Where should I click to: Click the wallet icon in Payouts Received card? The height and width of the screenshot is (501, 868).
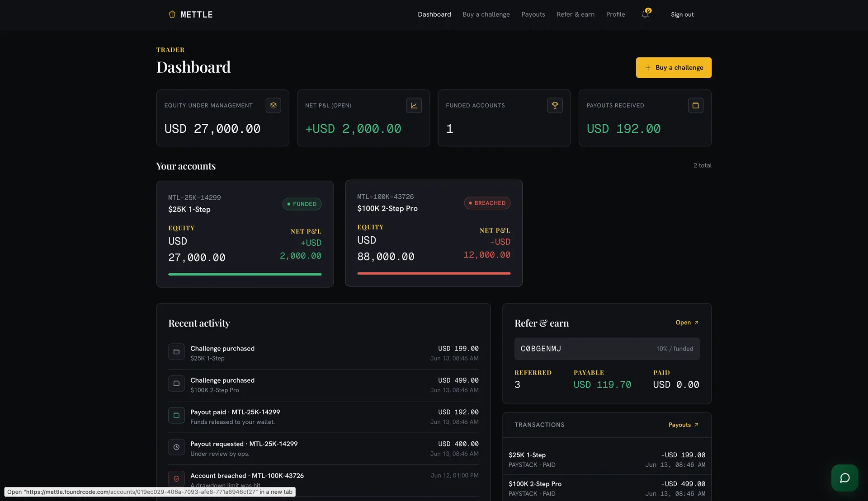click(696, 105)
